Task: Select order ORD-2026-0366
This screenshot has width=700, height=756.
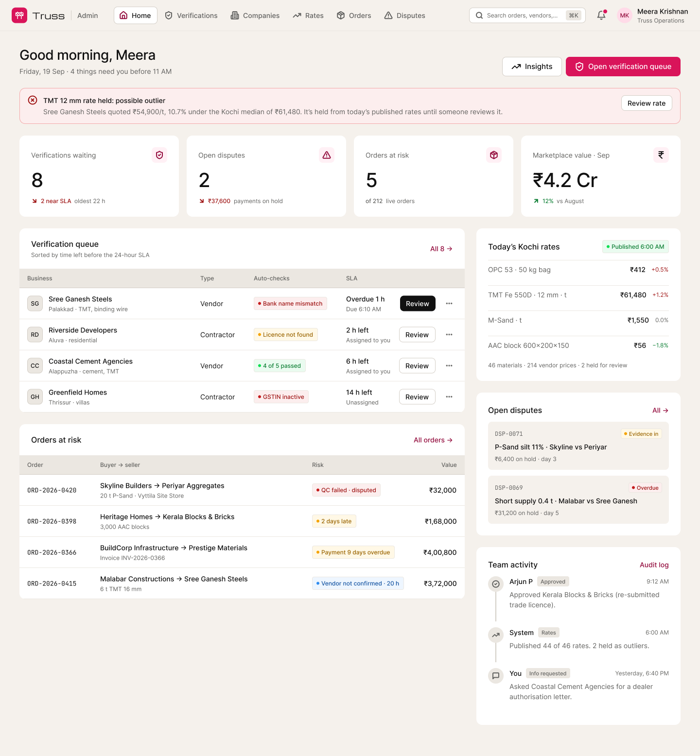Action: (x=242, y=552)
